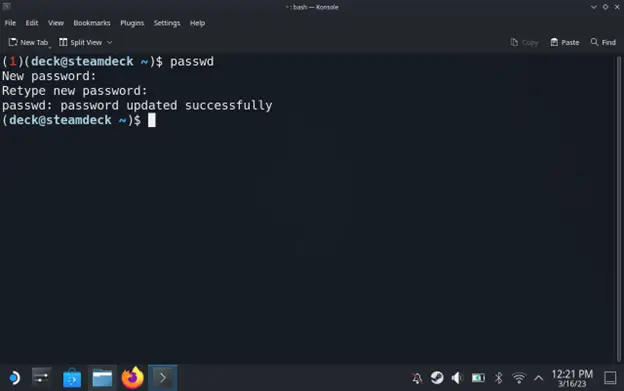This screenshot has height=391, width=624.
Task: Open the Dolphin file manager
Action: [102, 377]
